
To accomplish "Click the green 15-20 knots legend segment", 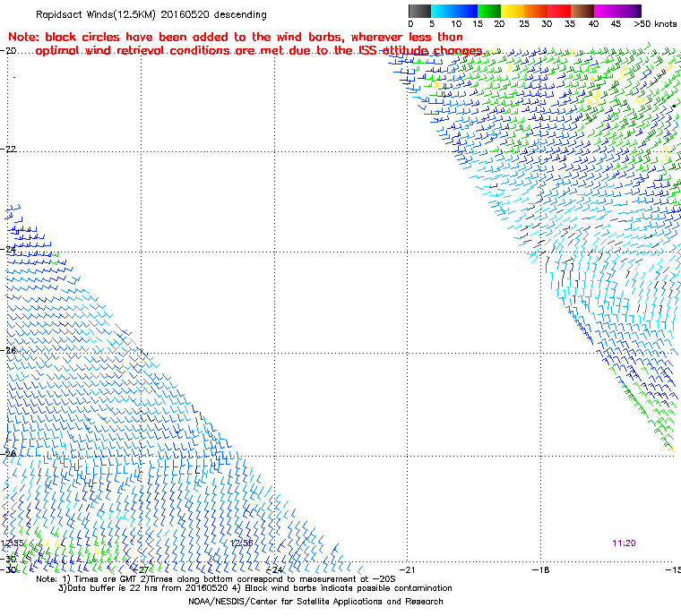I will pyautogui.click(x=489, y=11).
